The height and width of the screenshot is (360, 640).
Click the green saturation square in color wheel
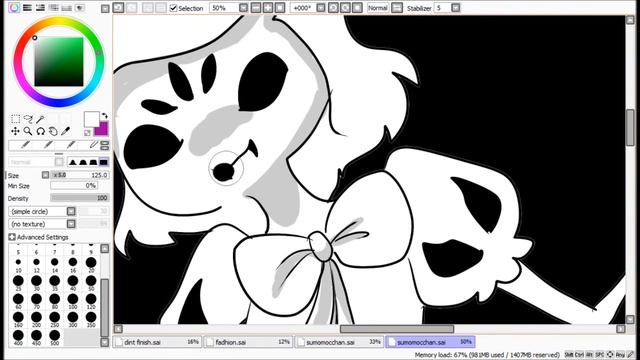[59, 62]
